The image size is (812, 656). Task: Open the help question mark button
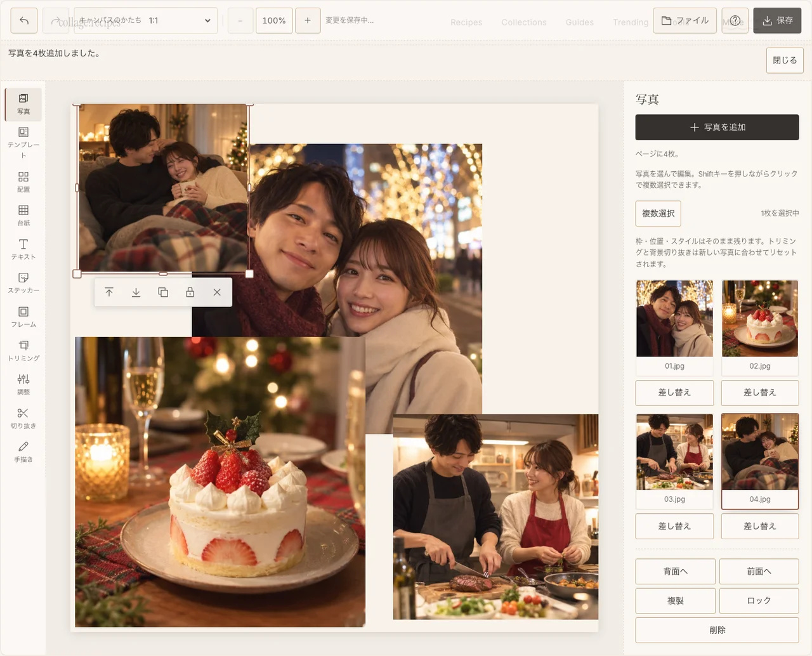click(735, 20)
